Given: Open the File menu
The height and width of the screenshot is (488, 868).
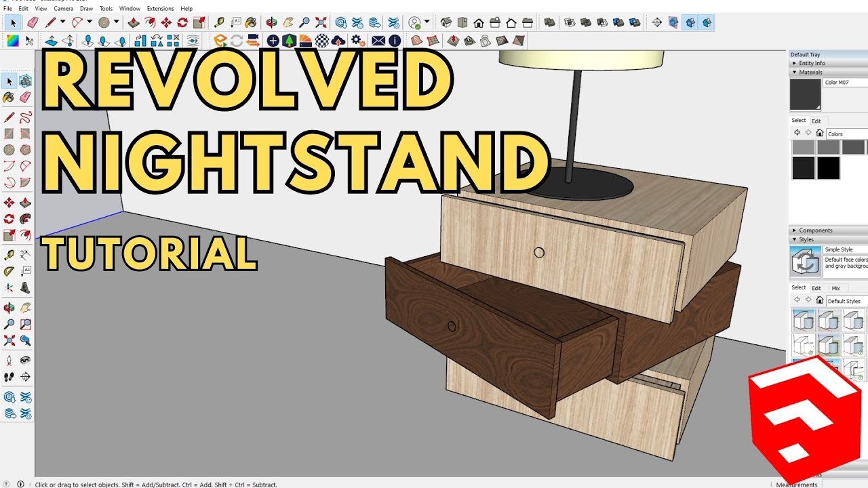Looking at the screenshot, I should pos(7,9).
